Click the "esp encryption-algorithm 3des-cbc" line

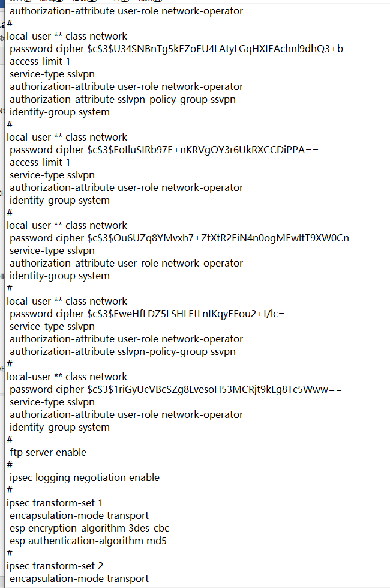click(x=89, y=528)
